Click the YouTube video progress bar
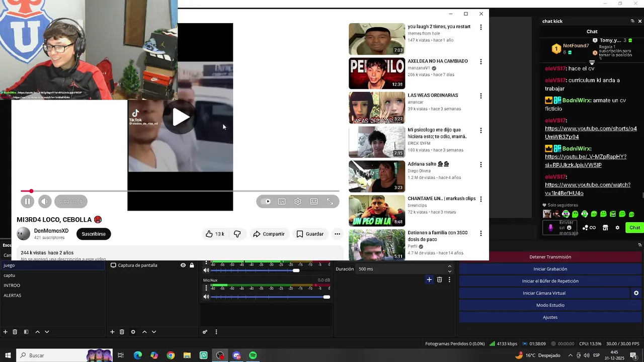The image size is (644, 362). (180, 191)
